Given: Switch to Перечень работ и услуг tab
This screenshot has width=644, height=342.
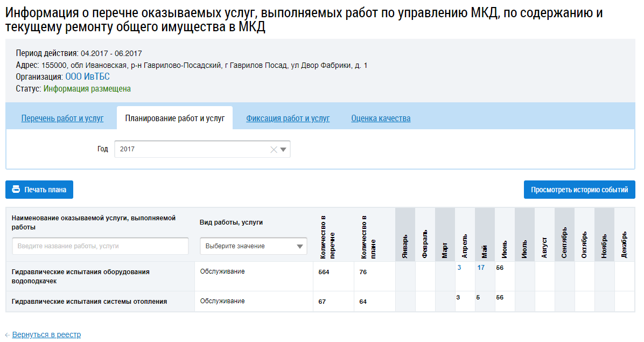Looking at the screenshot, I should pos(62,118).
